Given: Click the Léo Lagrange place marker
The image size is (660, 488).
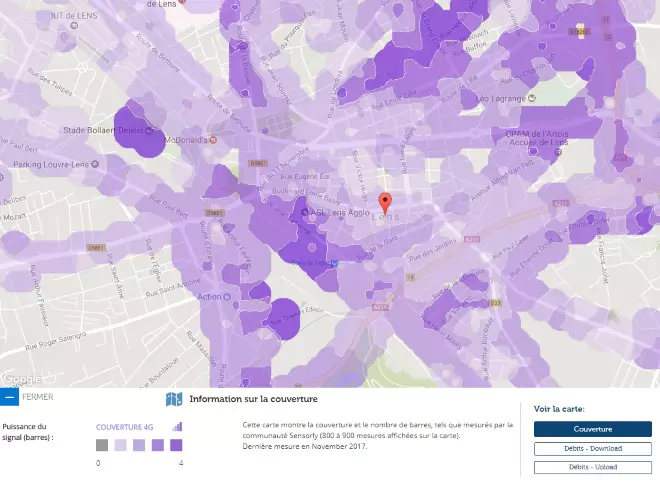Looking at the screenshot, I should point(532,98).
